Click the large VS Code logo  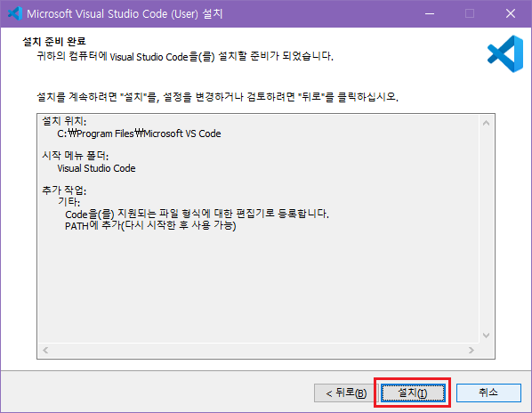point(505,53)
